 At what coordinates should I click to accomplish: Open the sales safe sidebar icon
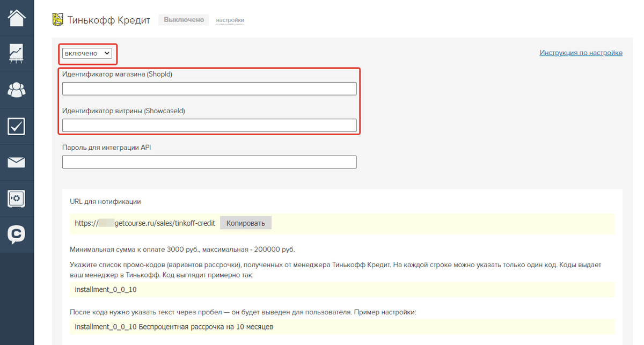[x=17, y=199]
